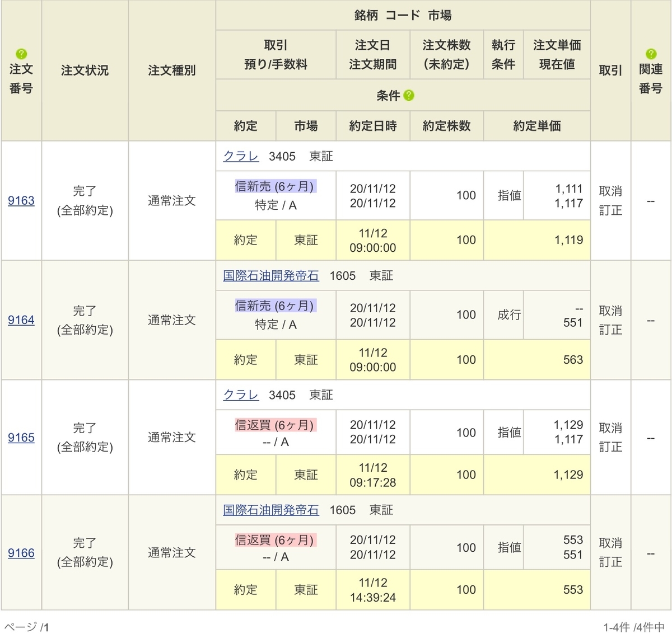
Task: Open クラレ stock link in order 9165
Action: click(x=241, y=395)
